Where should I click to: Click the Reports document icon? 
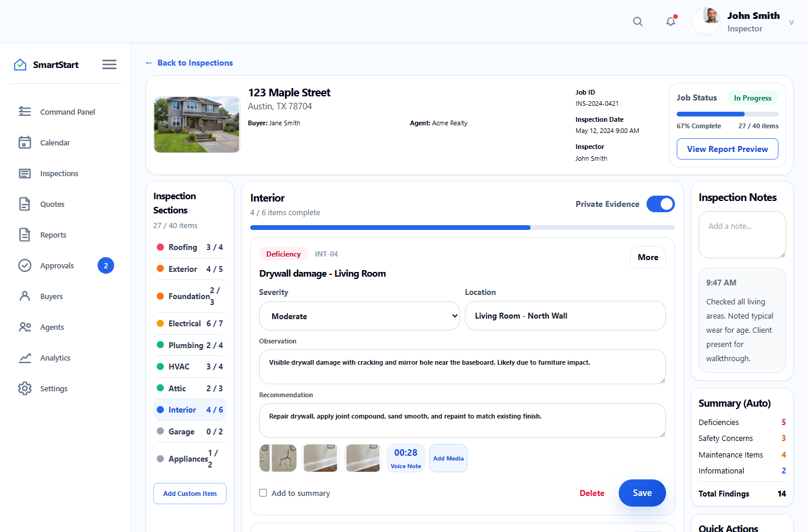coord(25,235)
